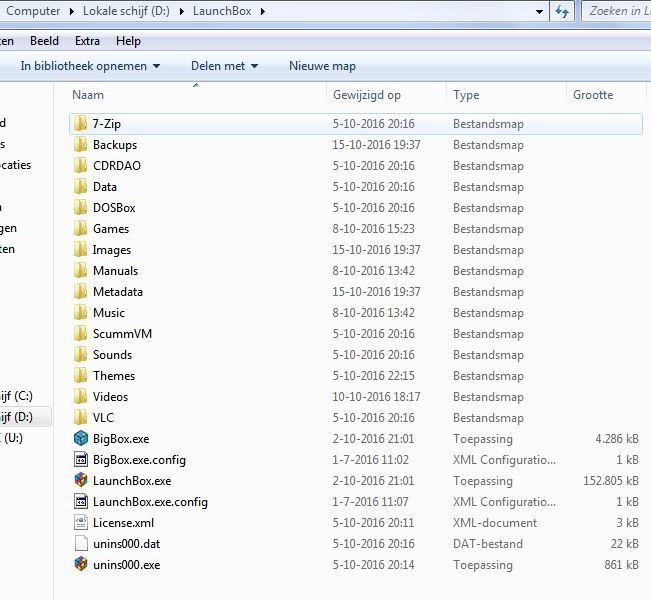Click the date 8-10-2016 15:23
The image size is (651, 600).
(x=373, y=229)
